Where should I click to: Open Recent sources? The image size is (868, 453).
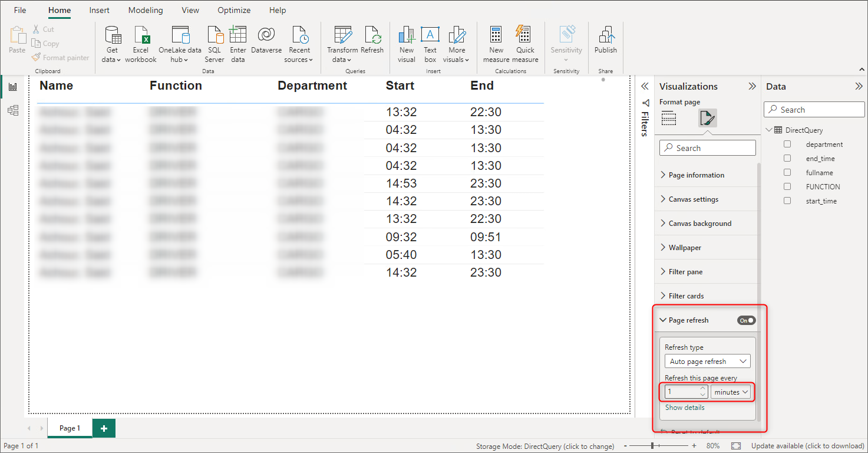coord(299,44)
